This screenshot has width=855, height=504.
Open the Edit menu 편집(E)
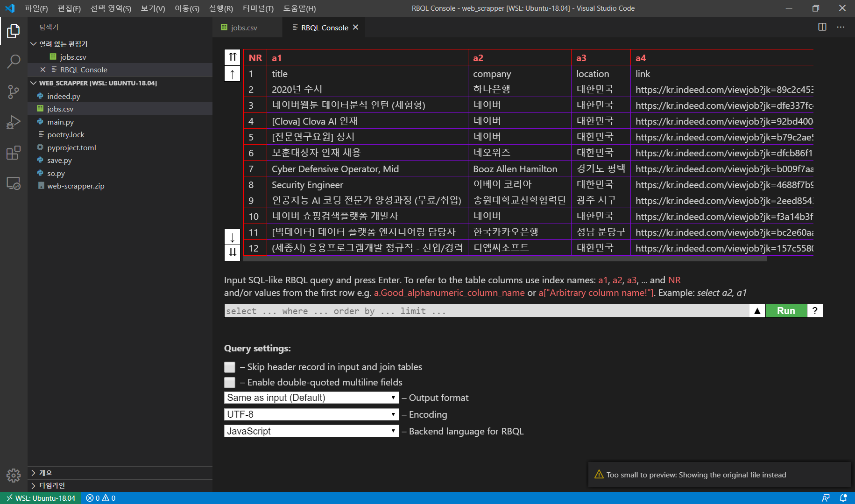(69, 8)
